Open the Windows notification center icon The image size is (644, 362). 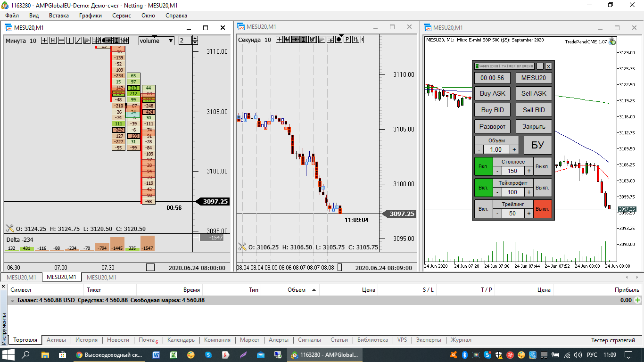(628, 354)
